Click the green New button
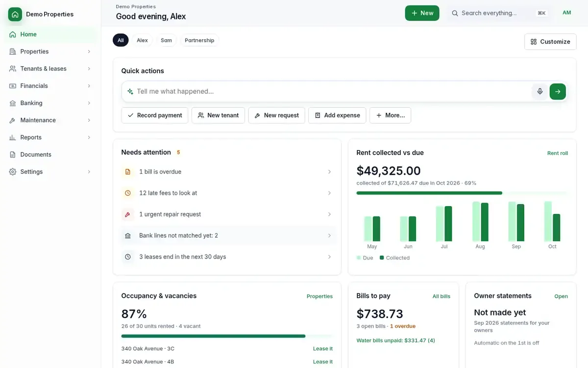 422,13
